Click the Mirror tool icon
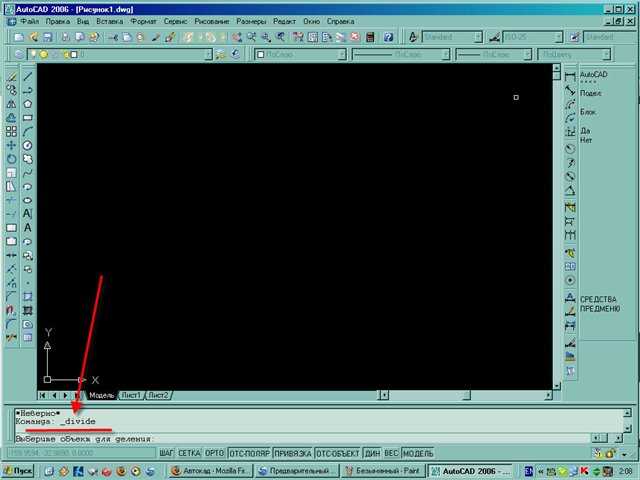 coord(11,103)
